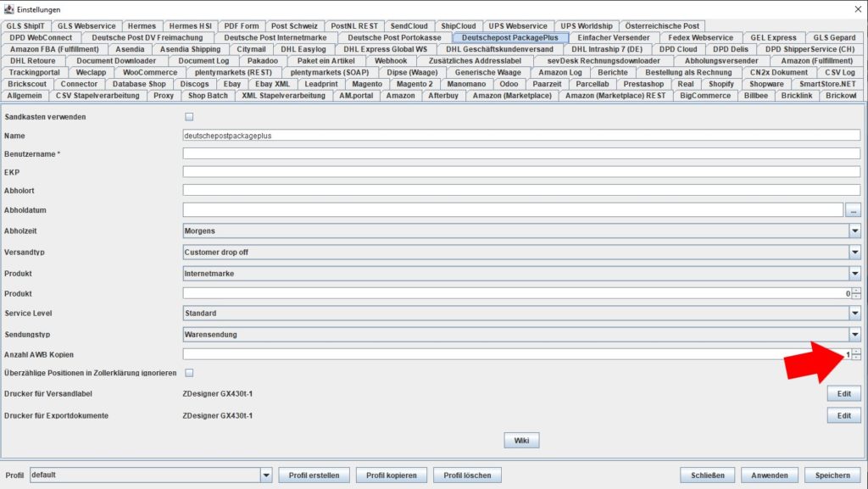Click into the Abholdatum input field
868x489 pixels.
coord(513,210)
